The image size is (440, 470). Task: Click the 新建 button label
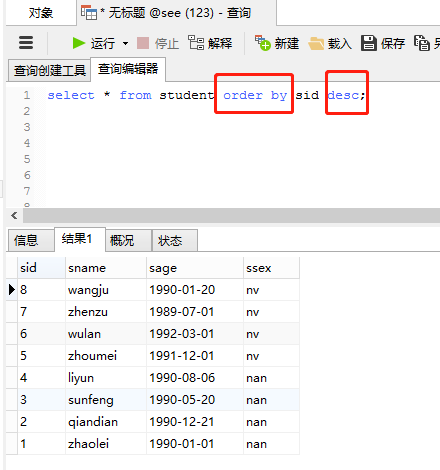[287, 43]
